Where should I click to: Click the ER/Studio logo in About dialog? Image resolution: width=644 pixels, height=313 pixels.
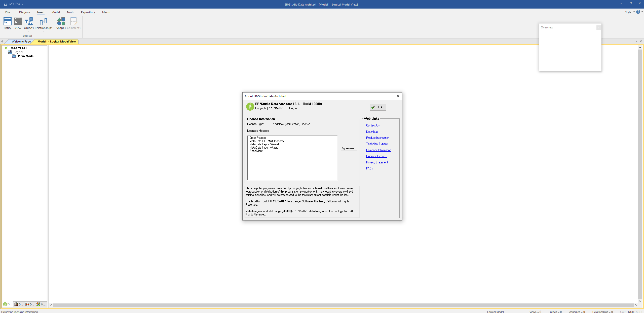(250, 107)
